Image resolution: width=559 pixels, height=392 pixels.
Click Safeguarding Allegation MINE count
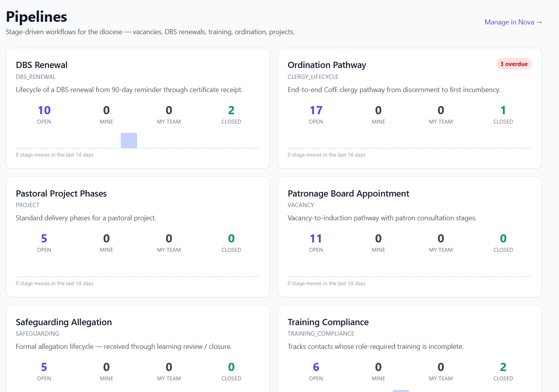pyautogui.click(x=106, y=367)
